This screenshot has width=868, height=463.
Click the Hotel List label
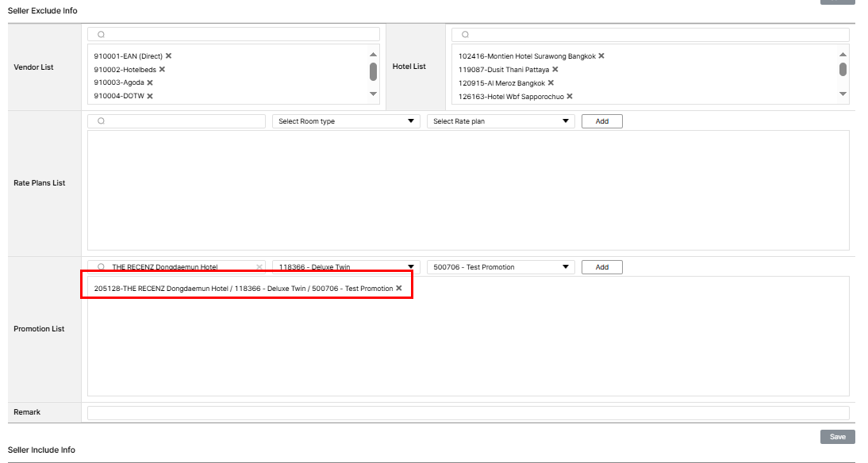point(409,67)
